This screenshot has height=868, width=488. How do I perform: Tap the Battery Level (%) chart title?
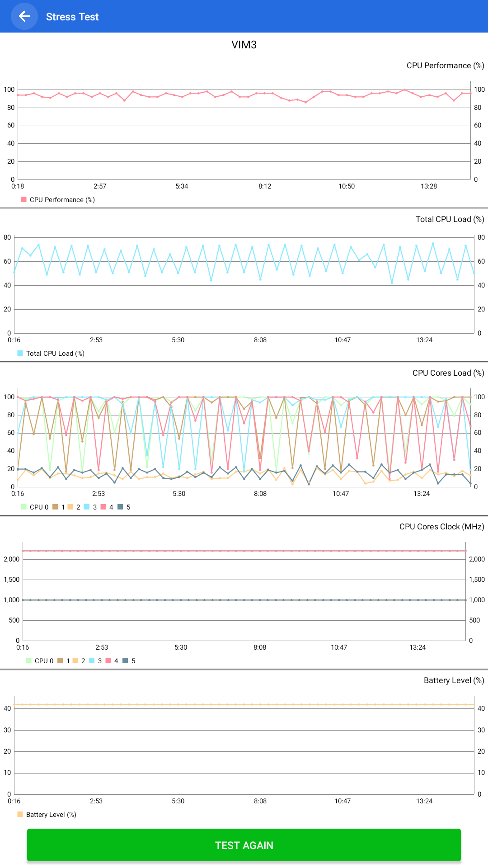click(454, 680)
